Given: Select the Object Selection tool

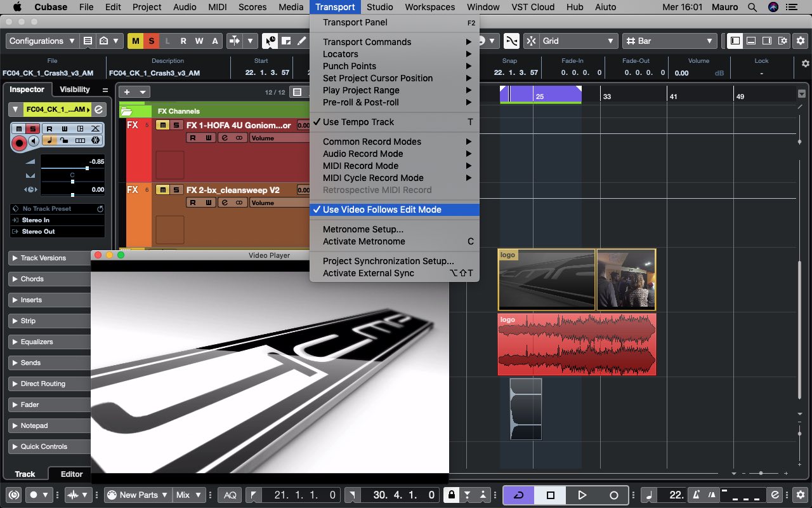Looking at the screenshot, I should pos(270,41).
